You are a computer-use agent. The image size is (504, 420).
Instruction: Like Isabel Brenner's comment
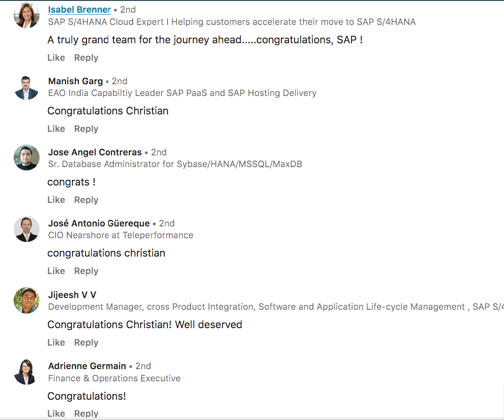(56, 57)
